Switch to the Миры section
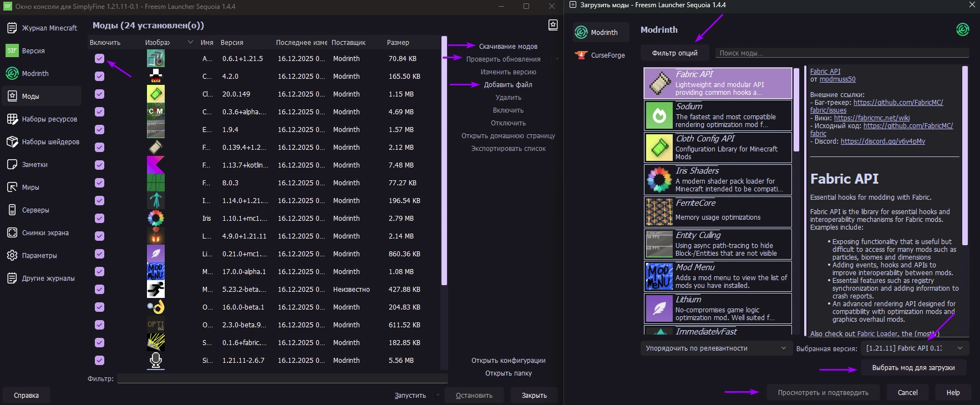Image resolution: width=980 pixels, height=405 pixels. 31,188
